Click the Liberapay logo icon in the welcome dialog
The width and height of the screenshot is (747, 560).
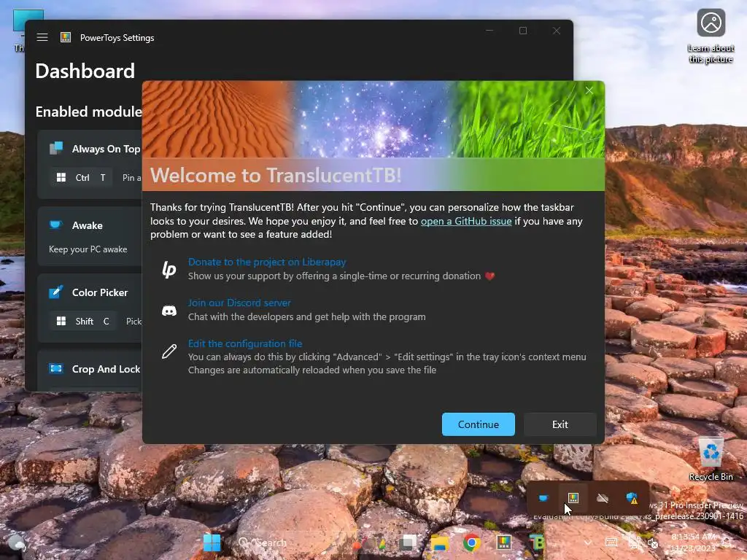point(169,269)
